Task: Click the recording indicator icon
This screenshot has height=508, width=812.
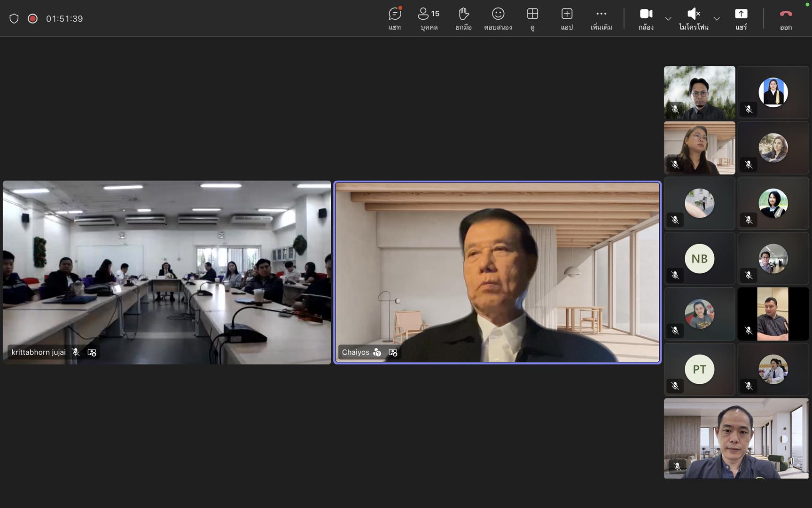Action: click(x=32, y=18)
